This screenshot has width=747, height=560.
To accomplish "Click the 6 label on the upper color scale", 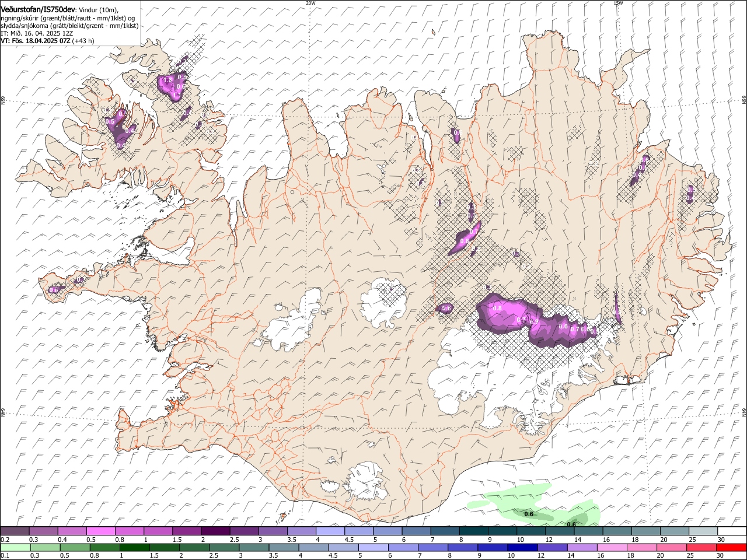I will tap(403, 540).
